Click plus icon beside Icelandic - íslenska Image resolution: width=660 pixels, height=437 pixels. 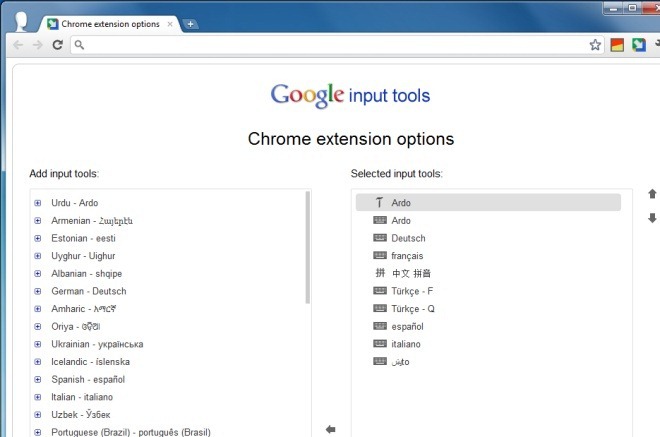click(x=38, y=362)
